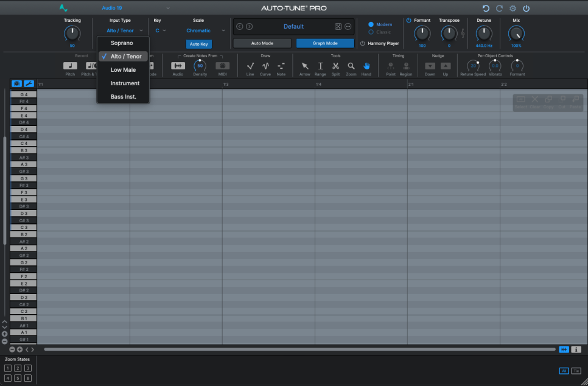
Task: Choose Alto / Tenor input type
Action: (x=124, y=56)
